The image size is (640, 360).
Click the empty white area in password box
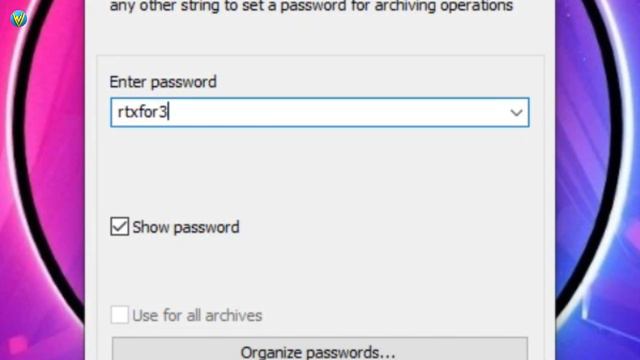pos(339,112)
